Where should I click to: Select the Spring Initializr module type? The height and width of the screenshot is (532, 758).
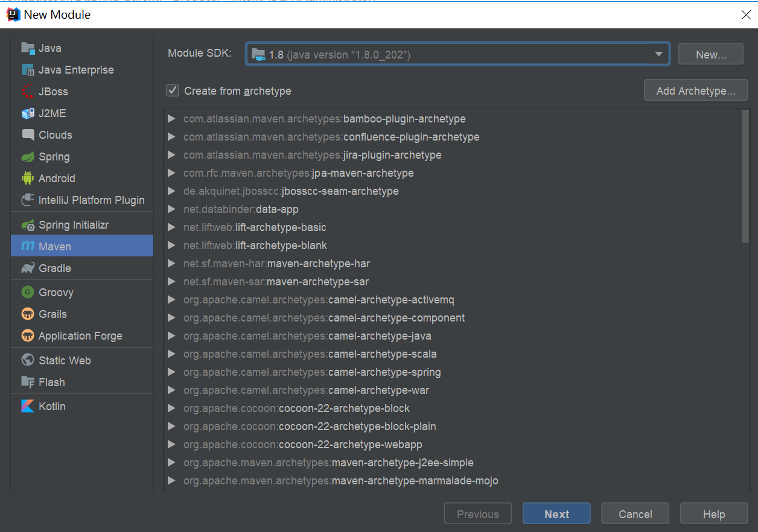(x=82, y=225)
